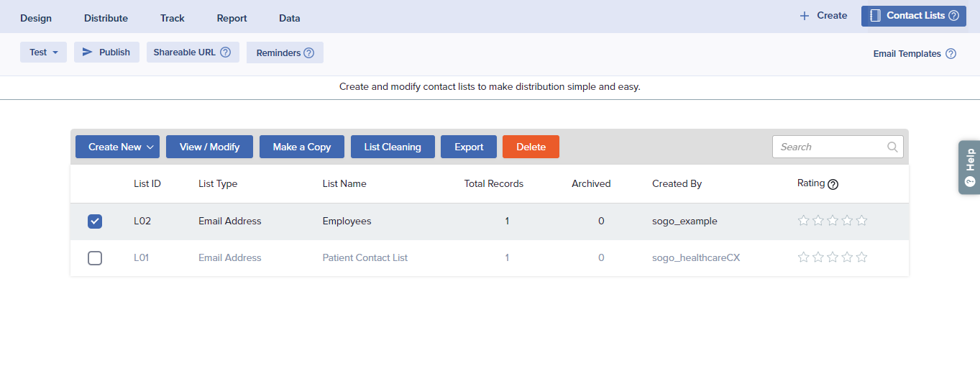
Task: Open the Distribute menu tab
Action: tap(106, 18)
